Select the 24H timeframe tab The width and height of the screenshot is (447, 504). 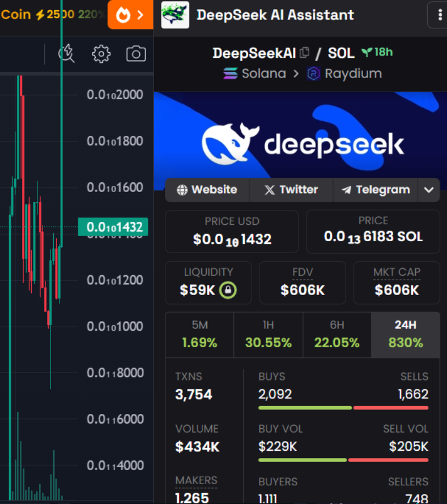coord(406,335)
